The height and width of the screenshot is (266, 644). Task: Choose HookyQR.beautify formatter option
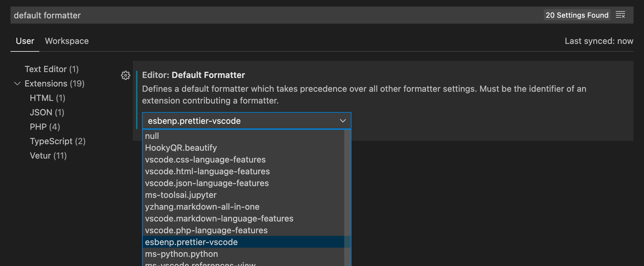[x=243, y=148]
